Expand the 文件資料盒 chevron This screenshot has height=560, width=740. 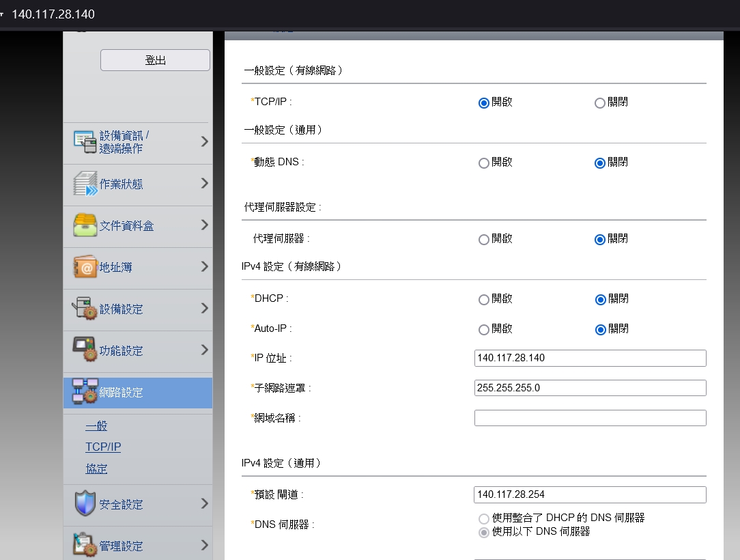coord(204,225)
